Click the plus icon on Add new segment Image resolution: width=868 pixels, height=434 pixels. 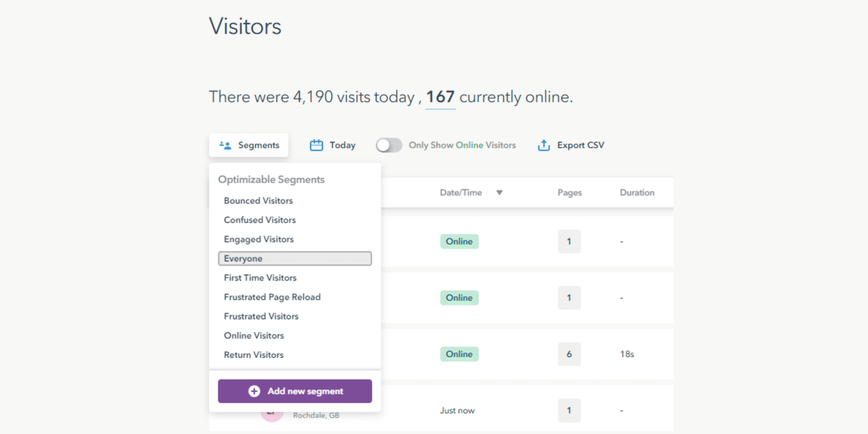point(254,391)
